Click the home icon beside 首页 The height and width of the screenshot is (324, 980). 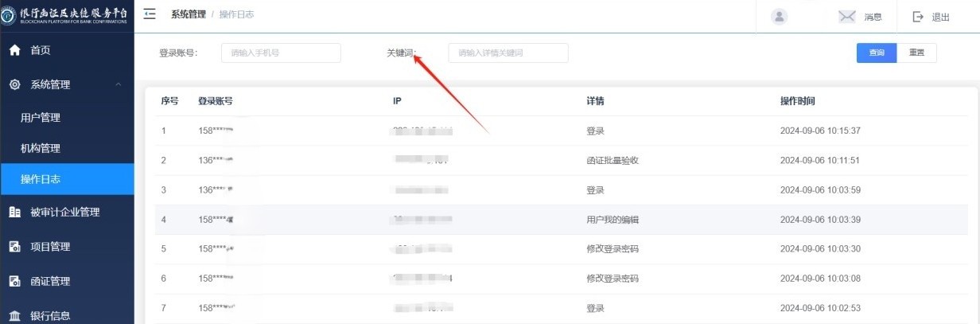tap(14, 50)
